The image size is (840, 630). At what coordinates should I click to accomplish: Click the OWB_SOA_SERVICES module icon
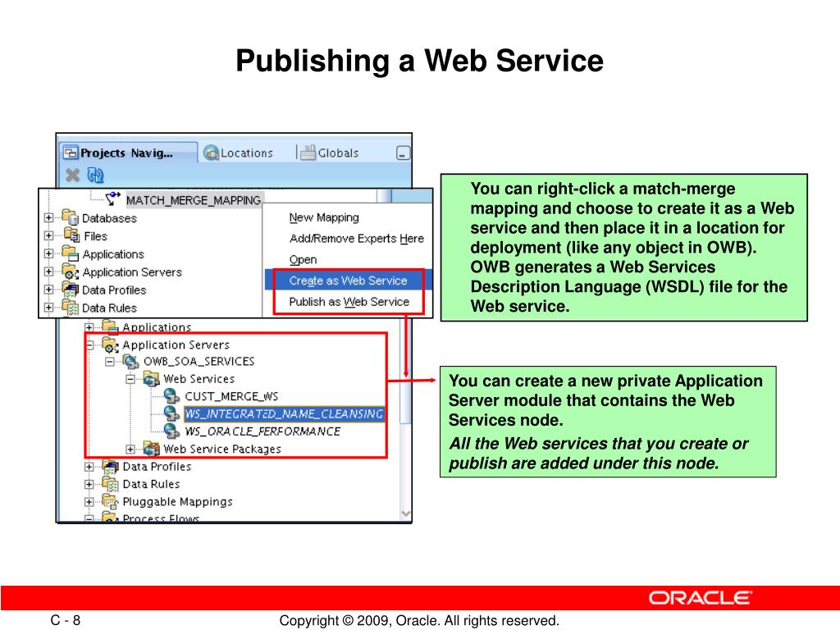point(131,361)
